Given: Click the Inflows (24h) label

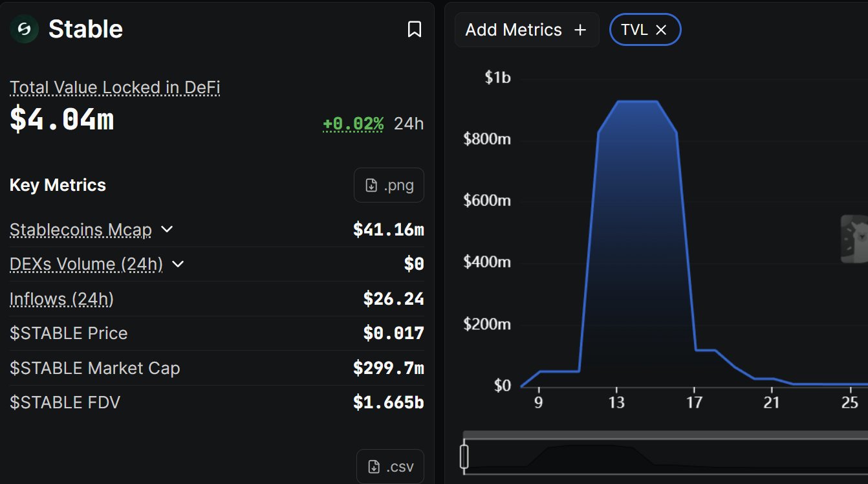Looking at the screenshot, I should 61,299.
